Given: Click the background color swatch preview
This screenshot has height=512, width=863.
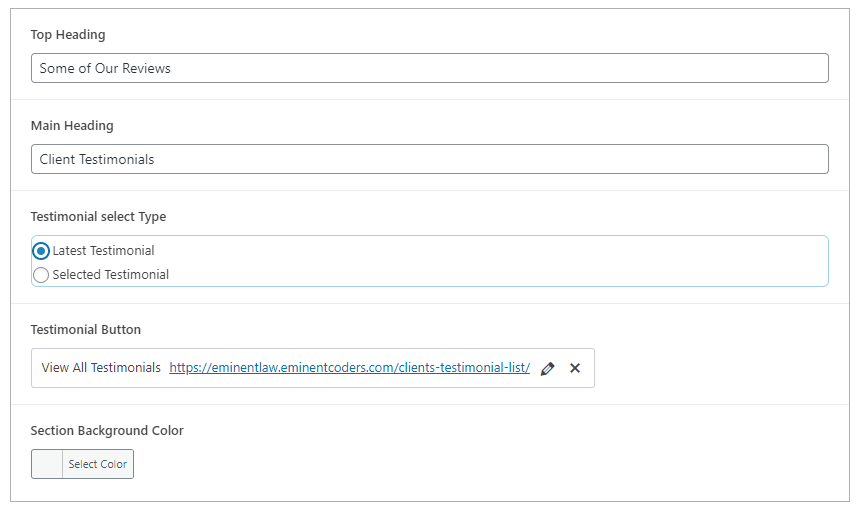Looking at the screenshot, I should pyautogui.click(x=47, y=464).
